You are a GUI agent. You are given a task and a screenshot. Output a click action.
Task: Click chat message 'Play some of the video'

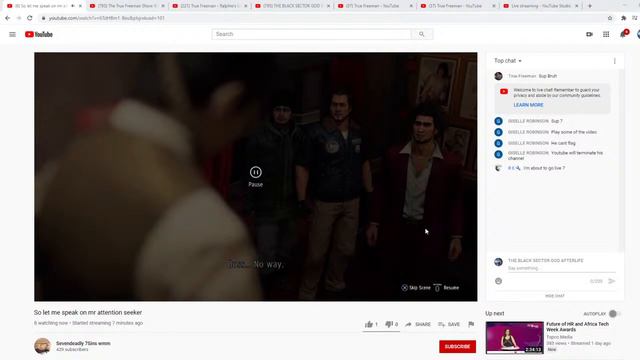[x=574, y=132]
